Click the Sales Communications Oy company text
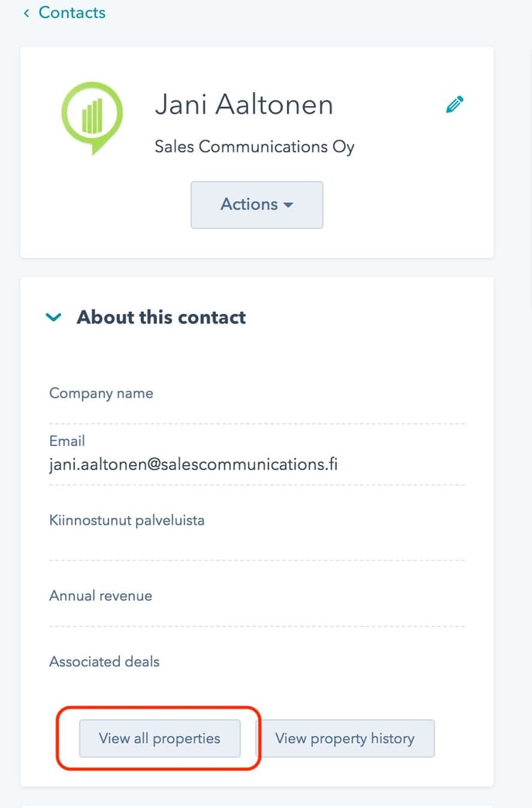Image resolution: width=532 pixels, height=808 pixels. 254,147
